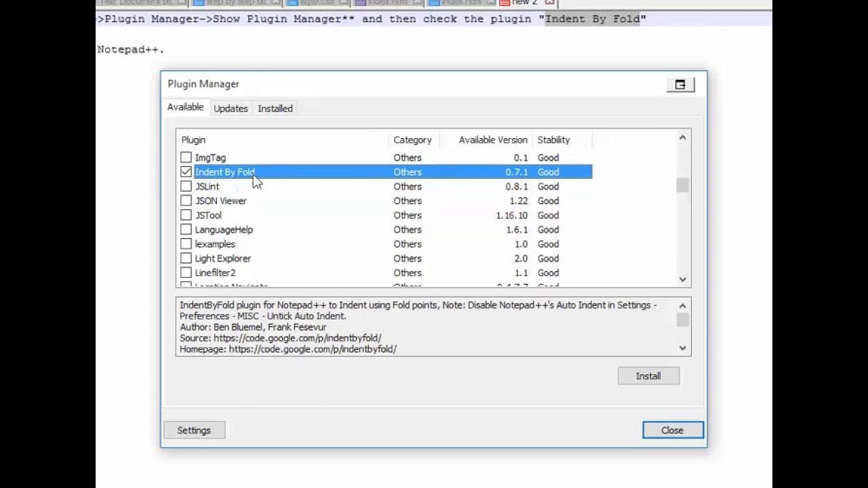Select the LanguageHelp checkbox

pos(186,230)
